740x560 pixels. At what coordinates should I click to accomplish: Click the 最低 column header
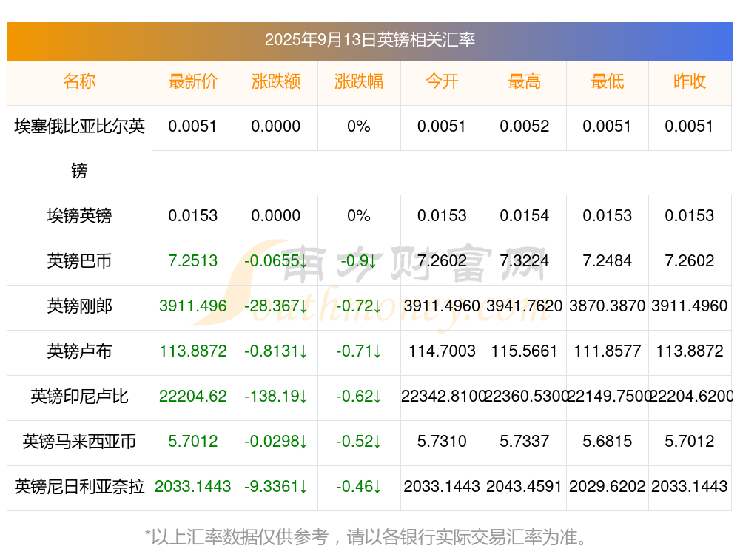pos(608,81)
